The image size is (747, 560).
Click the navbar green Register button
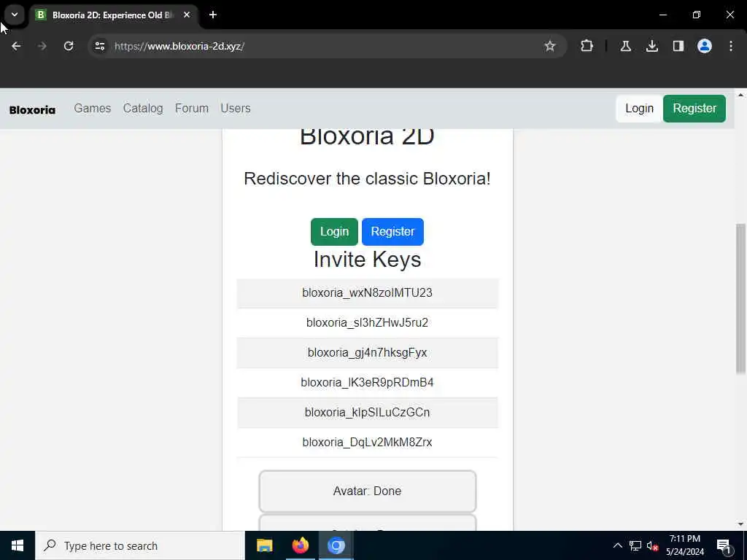point(694,109)
